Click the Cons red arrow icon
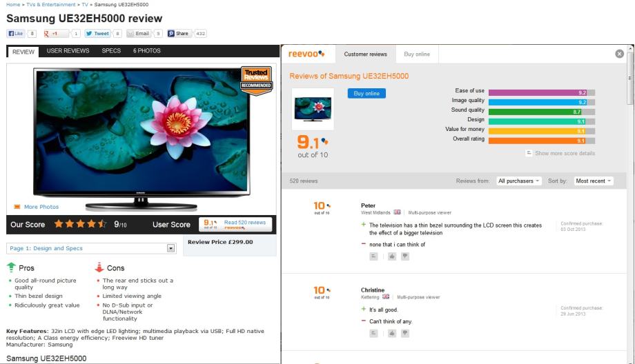This screenshot has height=364, width=635. pyautogui.click(x=99, y=267)
